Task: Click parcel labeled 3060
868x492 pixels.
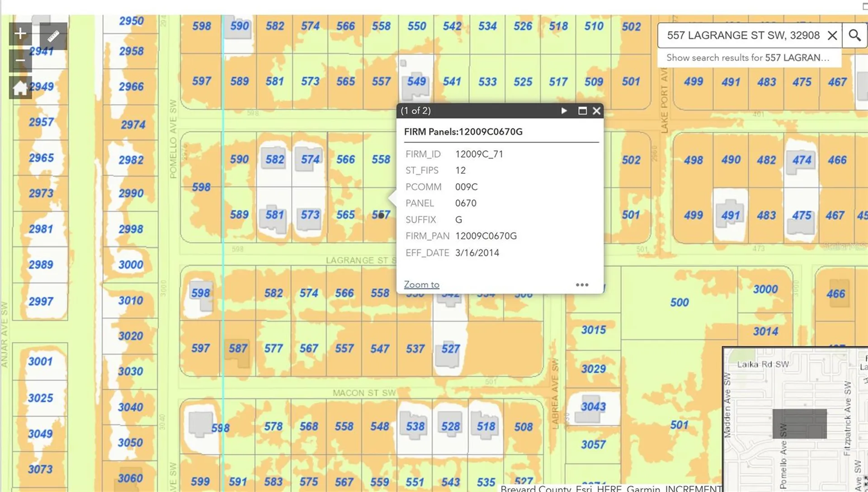Action: tap(130, 478)
